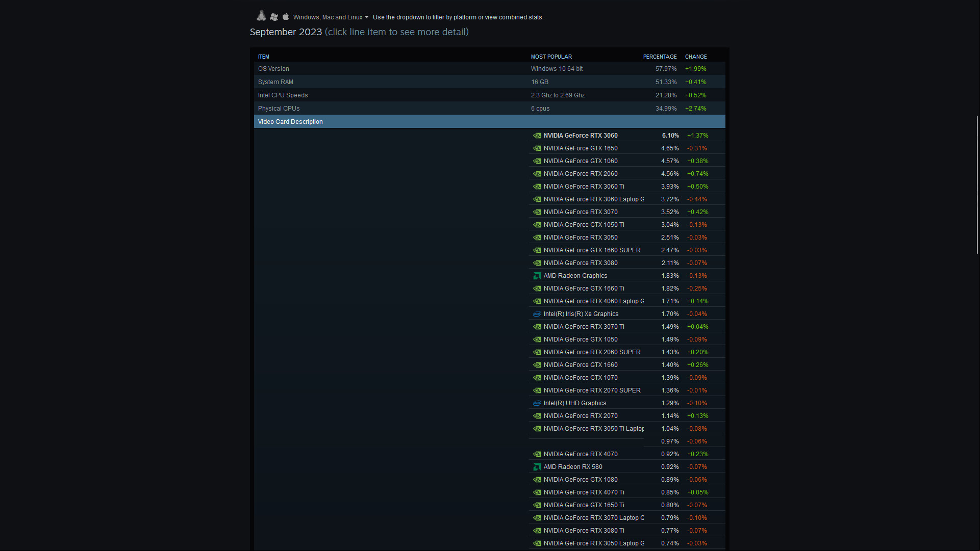
Task: Click the unnamed 0.97% row percentage
Action: (670, 441)
